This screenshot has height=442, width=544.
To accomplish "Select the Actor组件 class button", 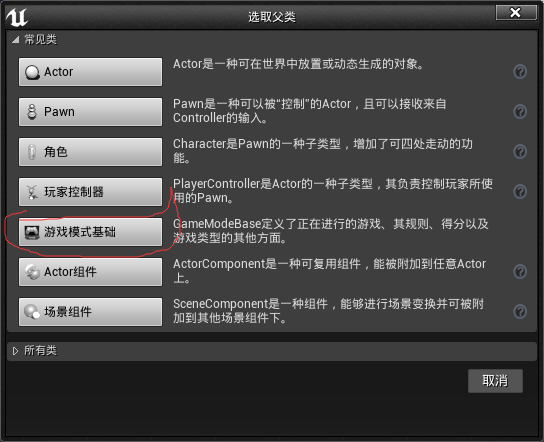I will [x=91, y=272].
